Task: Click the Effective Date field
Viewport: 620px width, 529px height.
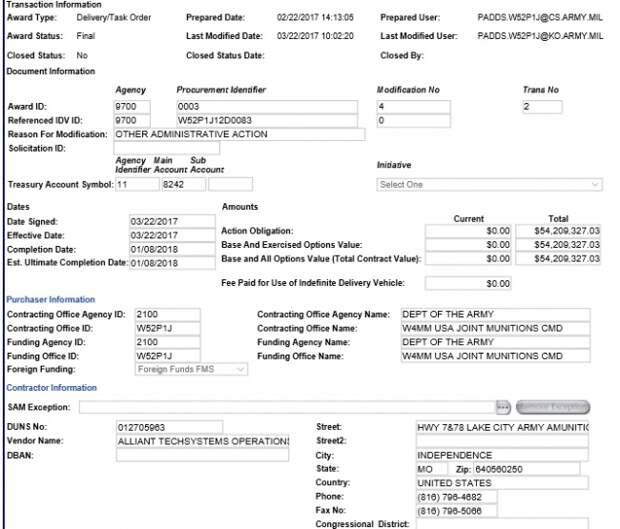Action: coord(172,235)
